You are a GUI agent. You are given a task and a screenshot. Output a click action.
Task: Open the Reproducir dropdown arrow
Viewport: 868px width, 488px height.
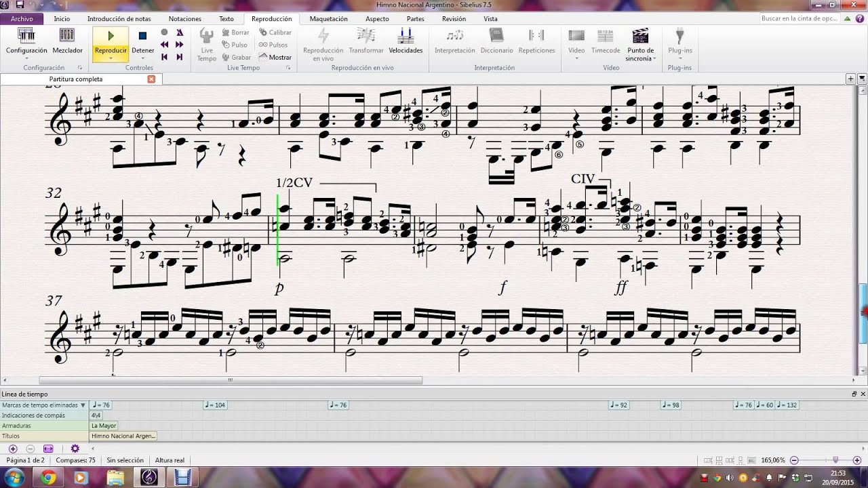pyautogui.click(x=111, y=58)
